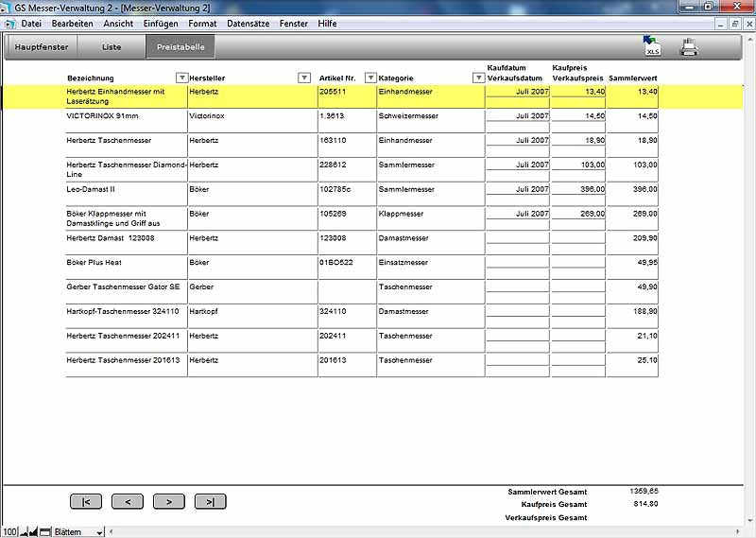Screen dimensions: 756x538
Task: Open the Datensätze menu
Action: pos(249,23)
